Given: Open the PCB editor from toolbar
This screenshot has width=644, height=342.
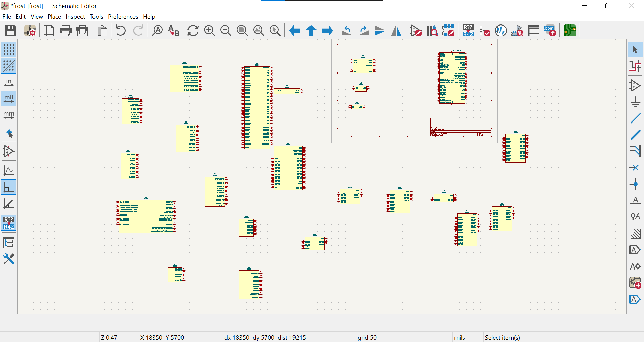Looking at the screenshot, I should point(569,31).
